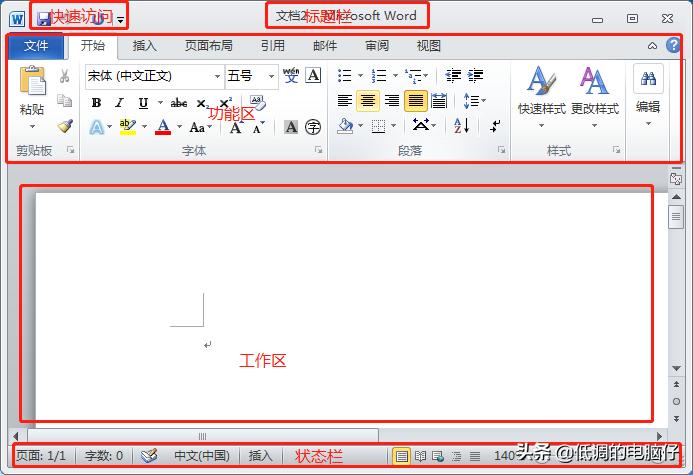Collapse the ribbon with the caret
Image resolution: width=693 pixels, height=475 pixels.
point(652,46)
